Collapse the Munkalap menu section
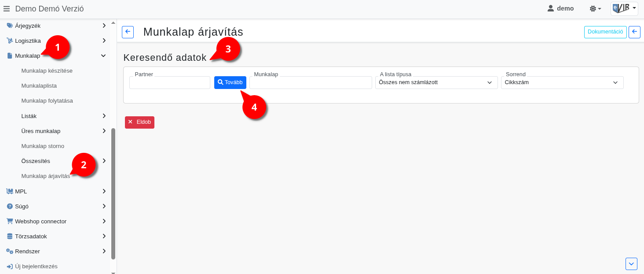This screenshot has width=644, height=274. click(x=103, y=56)
